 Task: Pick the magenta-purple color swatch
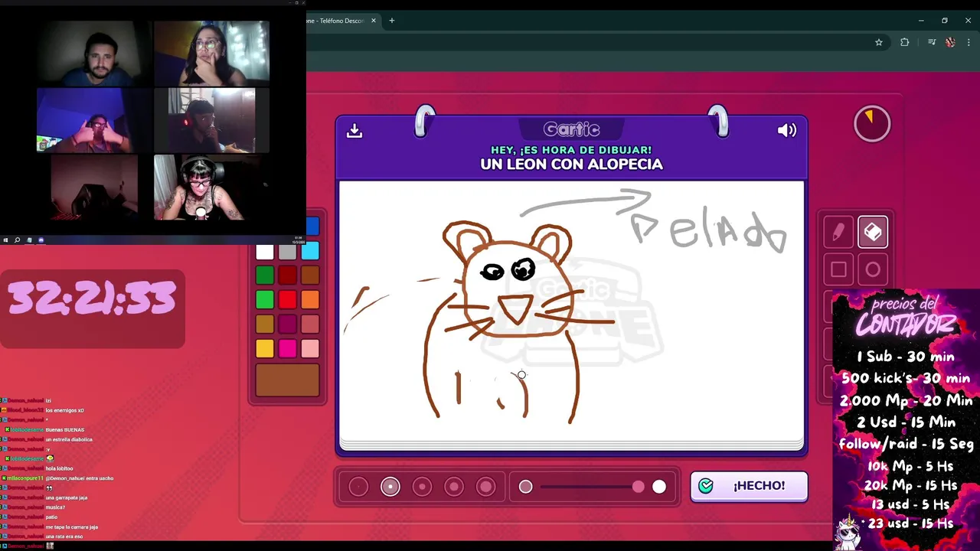[x=287, y=324]
